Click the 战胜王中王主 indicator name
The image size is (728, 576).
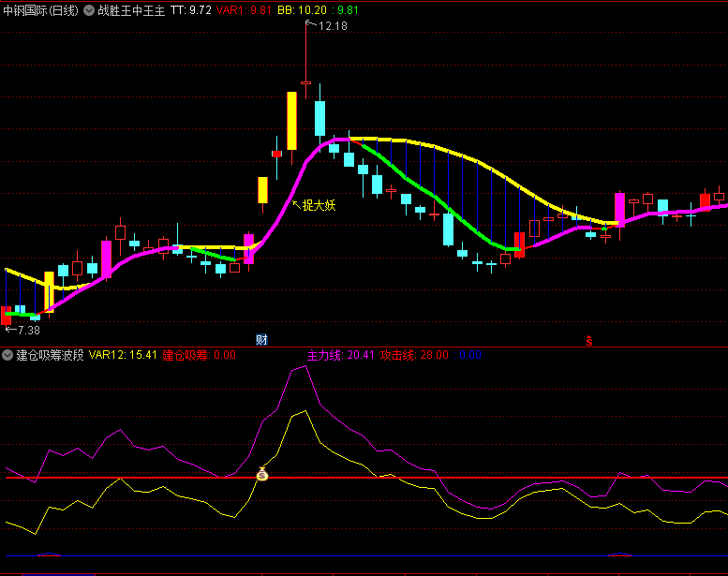pos(131,10)
